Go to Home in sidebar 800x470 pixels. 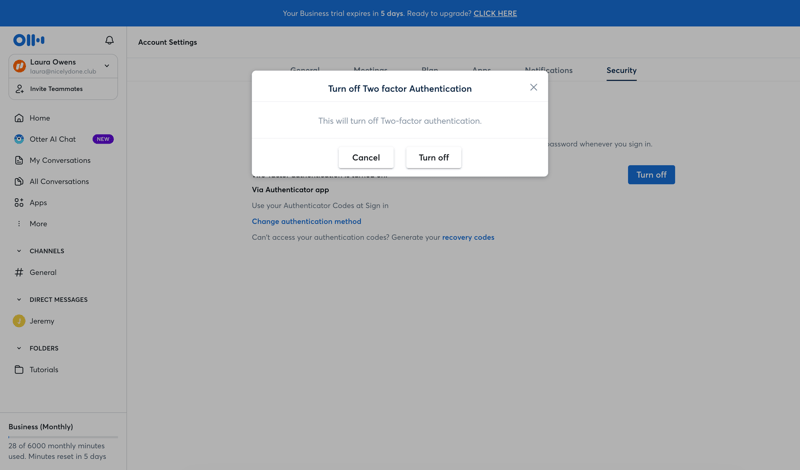(x=40, y=118)
